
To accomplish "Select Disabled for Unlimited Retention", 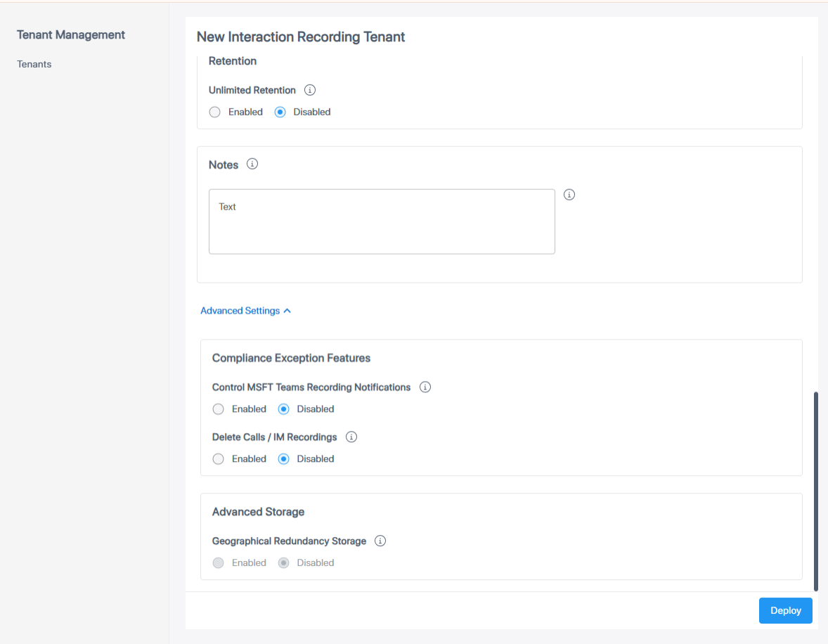I will click(x=280, y=112).
